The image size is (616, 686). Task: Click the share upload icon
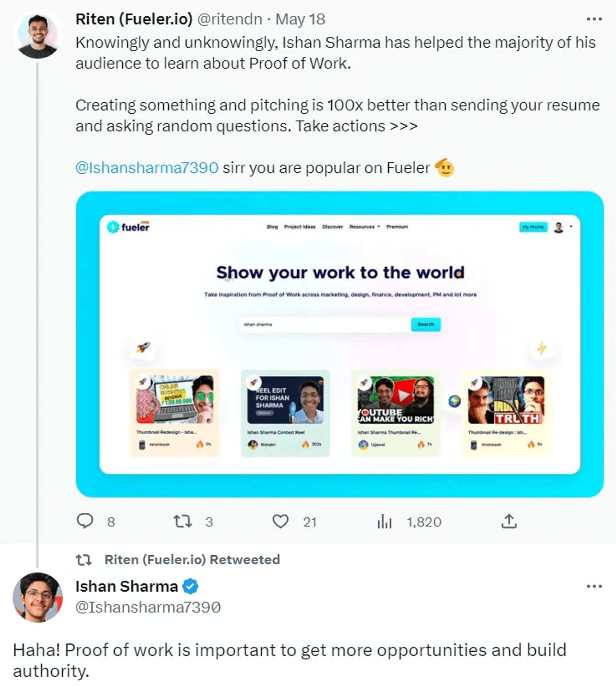tap(509, 521)
